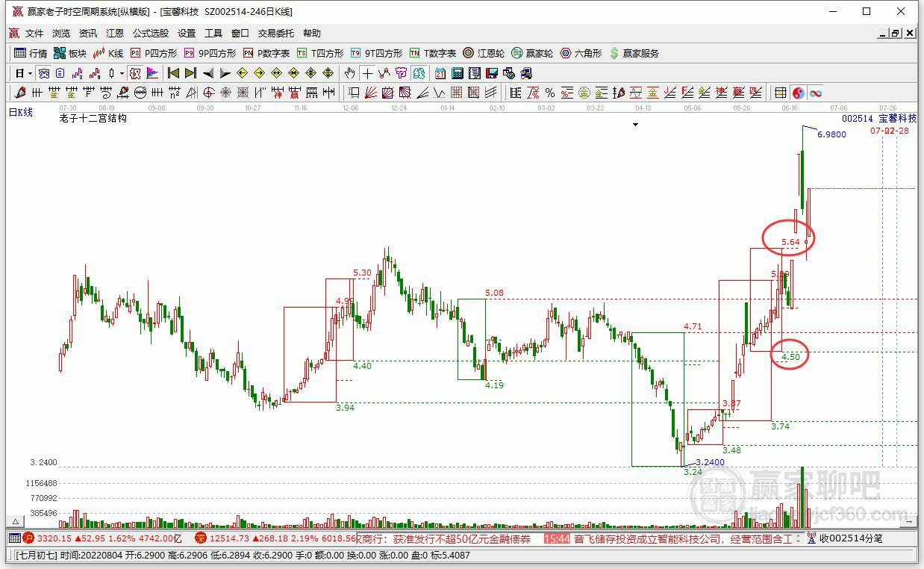
Task: Open the 帮助 menu
Action: 312,34
